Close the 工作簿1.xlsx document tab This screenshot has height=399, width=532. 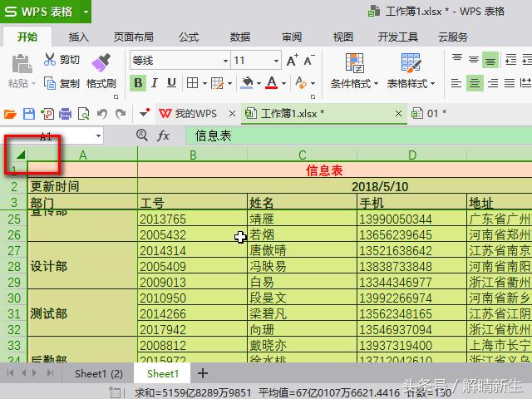(x=398, y=114)
